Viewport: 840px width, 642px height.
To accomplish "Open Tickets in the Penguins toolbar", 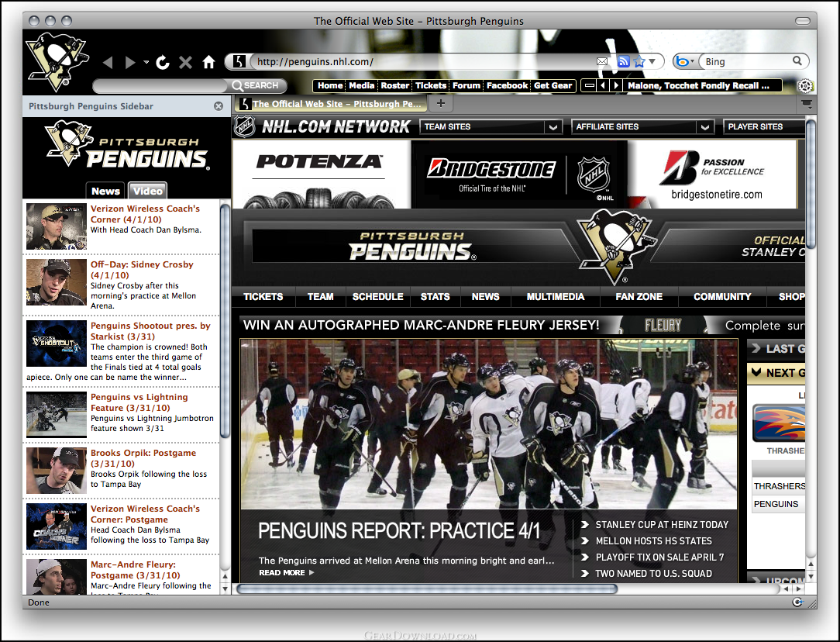I will pos(431,86).
